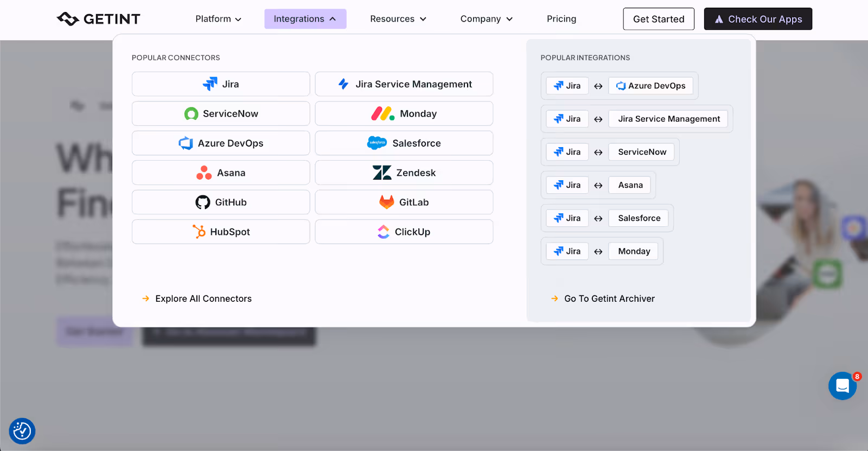Click the Asana three-dot icon

click(204, 173)
